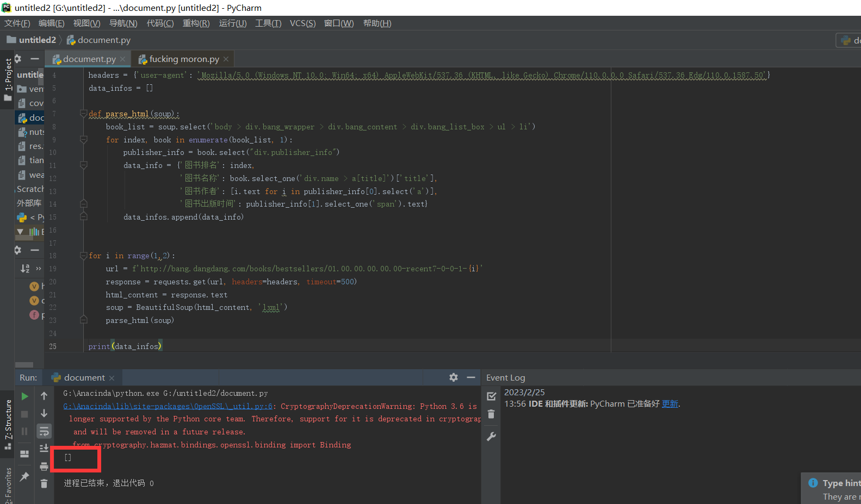The height and width of the screenshot is (504, 861).
Task: Hide the Structure panel with minus icon
Action: point(35,250)
